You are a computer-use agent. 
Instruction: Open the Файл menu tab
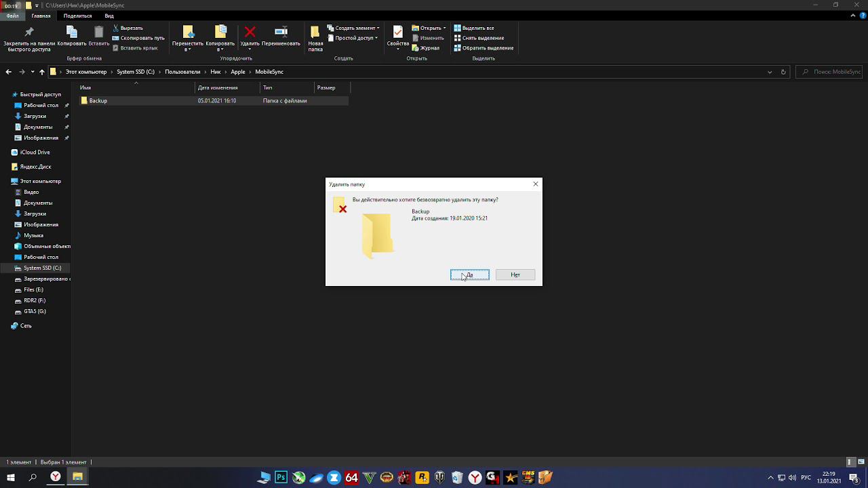[x=12, y=16]
